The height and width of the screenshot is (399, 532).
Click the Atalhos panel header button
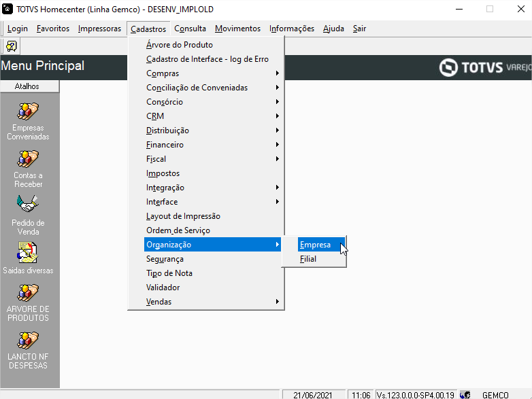pos(29,86)
